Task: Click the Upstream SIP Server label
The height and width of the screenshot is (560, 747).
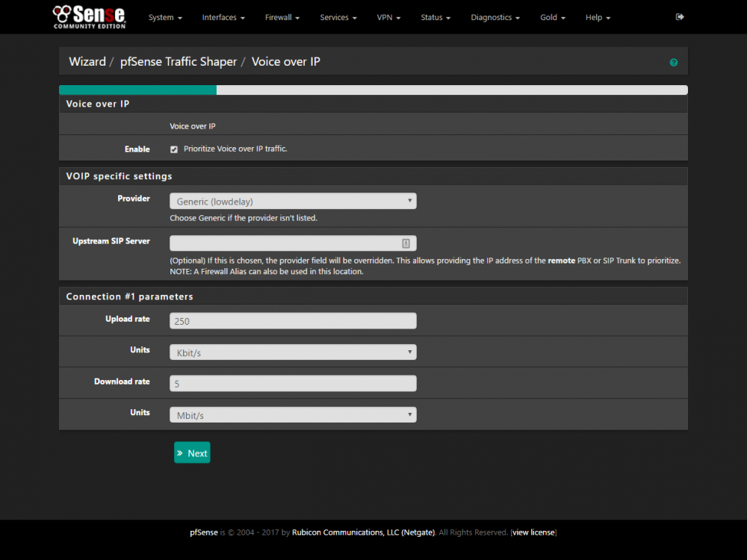Action: 111,241
